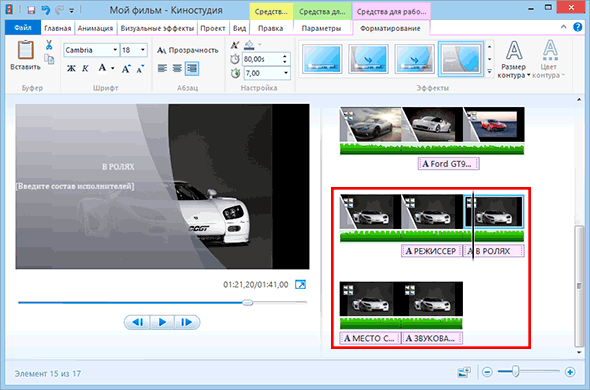Viewport: 590px width, 390px height.
Task: Collapse the ribbon with the chevron arrow
Action: 563,27
